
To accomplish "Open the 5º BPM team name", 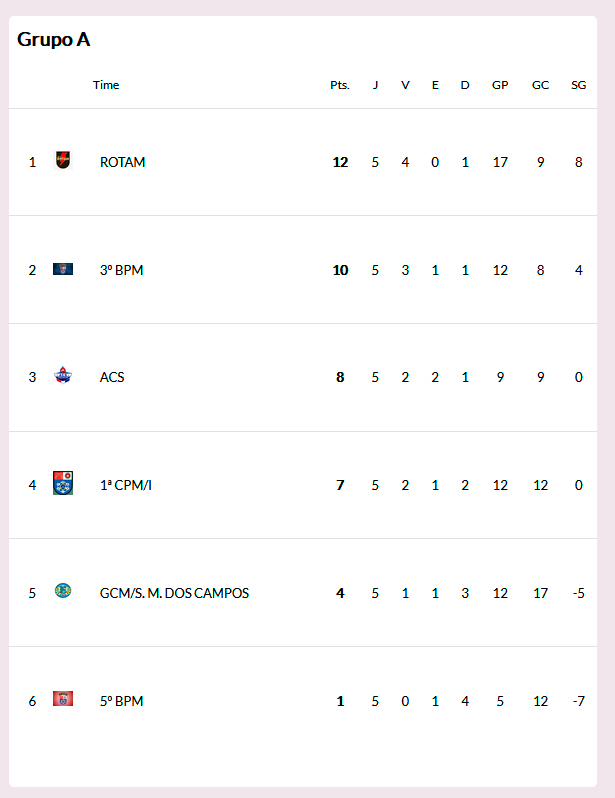I will 121,701.
